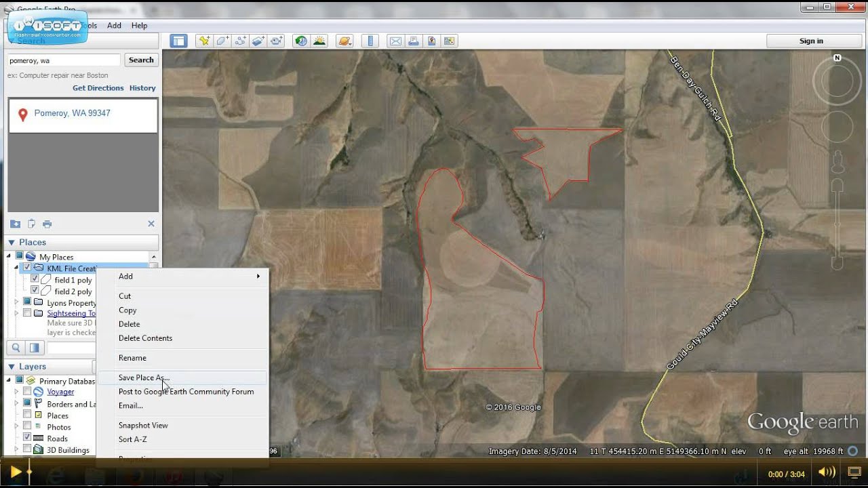Toggle the Lyons Property checkbox

point(27,302)
